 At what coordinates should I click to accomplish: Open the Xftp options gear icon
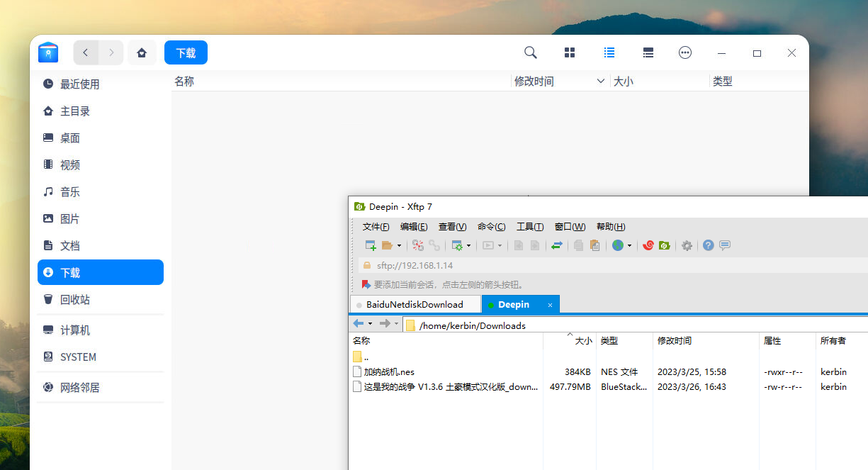(x=687, y=245)
